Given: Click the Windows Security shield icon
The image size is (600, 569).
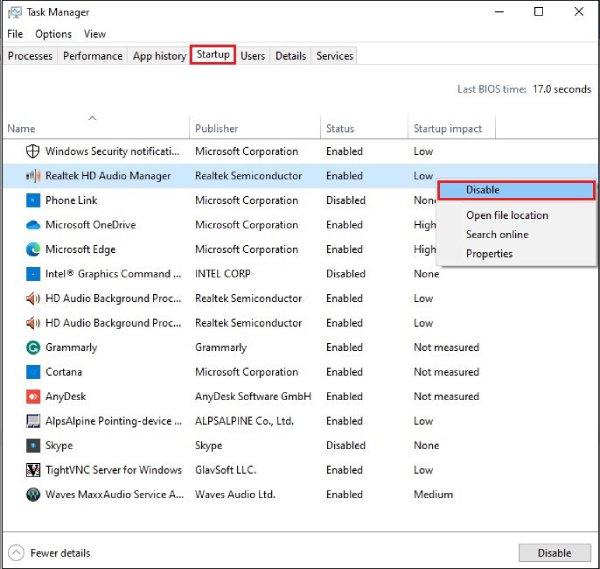Looking at the screenshot, I should click(x=30, y=152).
